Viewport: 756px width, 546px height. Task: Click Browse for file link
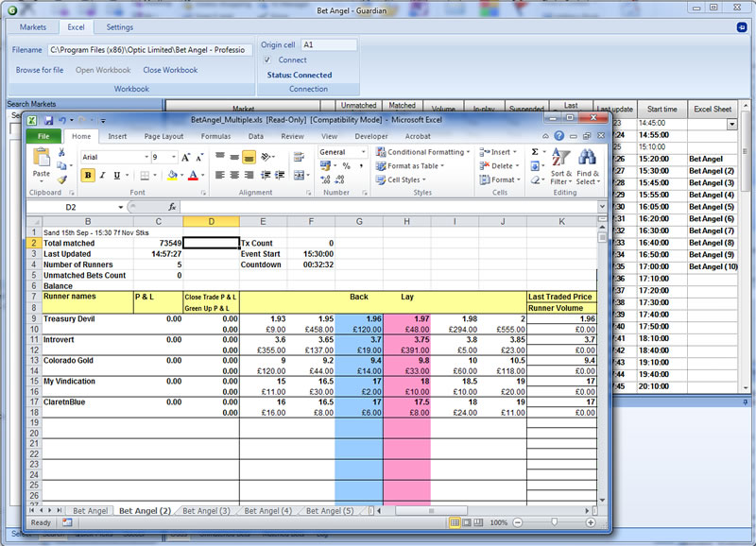pos(40,70)
